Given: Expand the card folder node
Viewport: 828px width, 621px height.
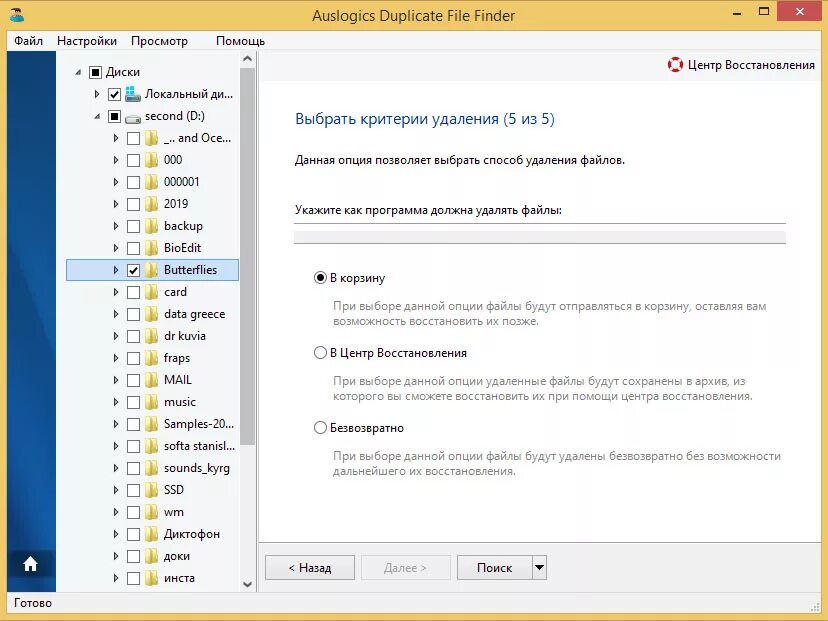Looking at the screenshot, I should click(116, 292).
